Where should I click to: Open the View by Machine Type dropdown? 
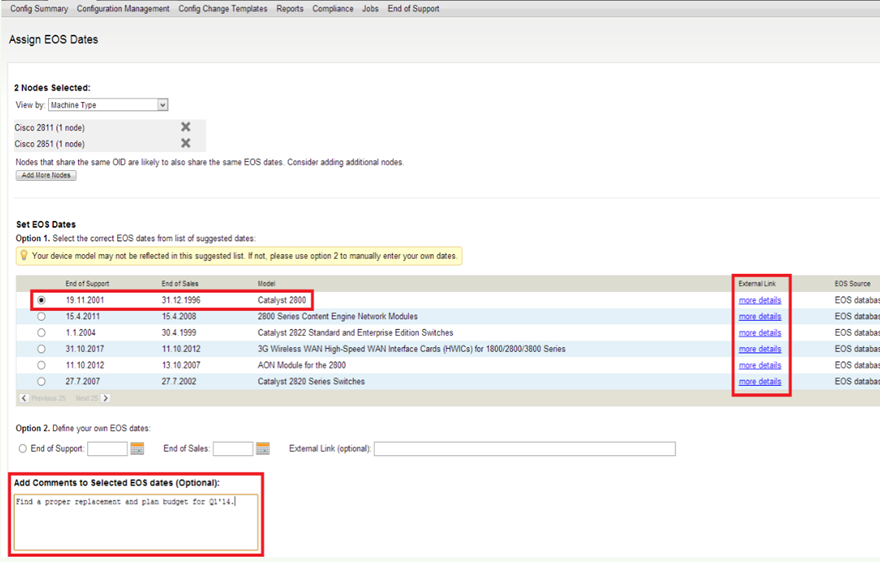108,105
